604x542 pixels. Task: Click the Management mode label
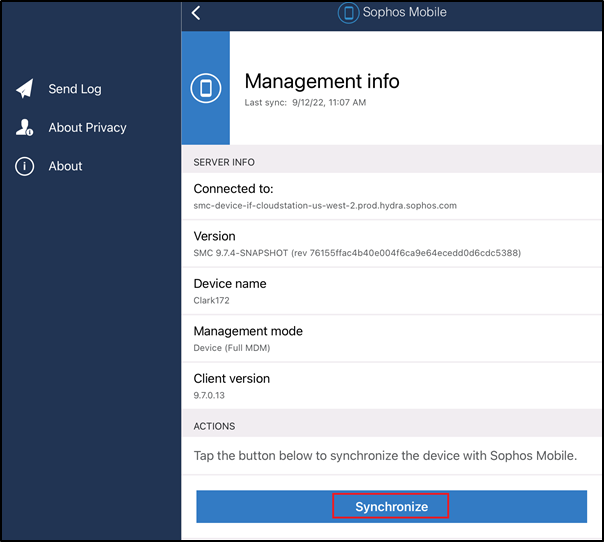click(248, 331)
